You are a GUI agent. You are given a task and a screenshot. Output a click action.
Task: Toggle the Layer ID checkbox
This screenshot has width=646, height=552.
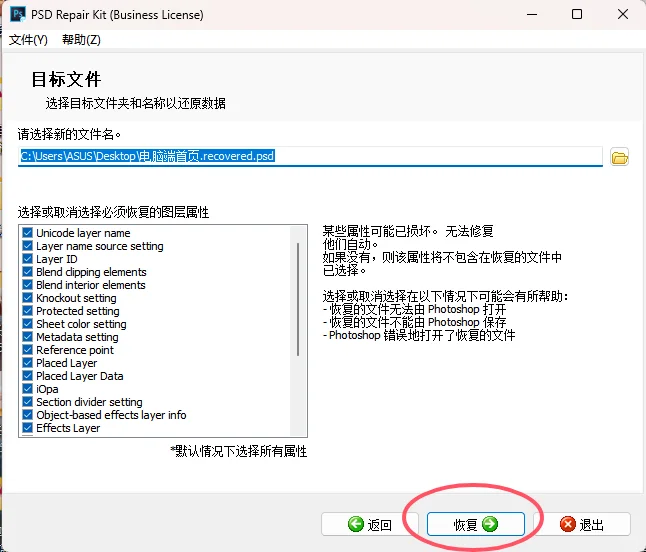(x=28, y=259)
